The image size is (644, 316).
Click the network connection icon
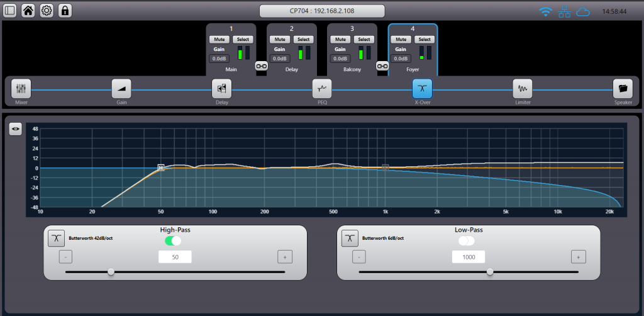pyautogui.click(x=564, y=11)
